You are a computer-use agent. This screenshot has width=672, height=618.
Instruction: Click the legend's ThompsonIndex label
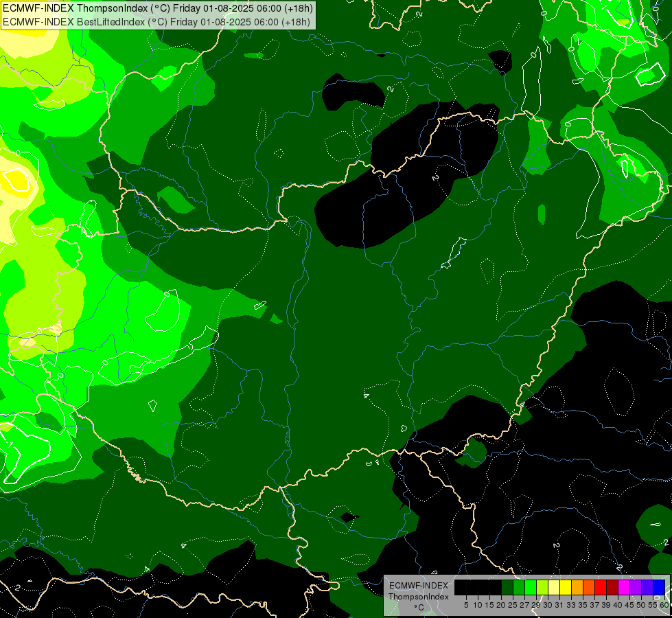coord(419,597)
